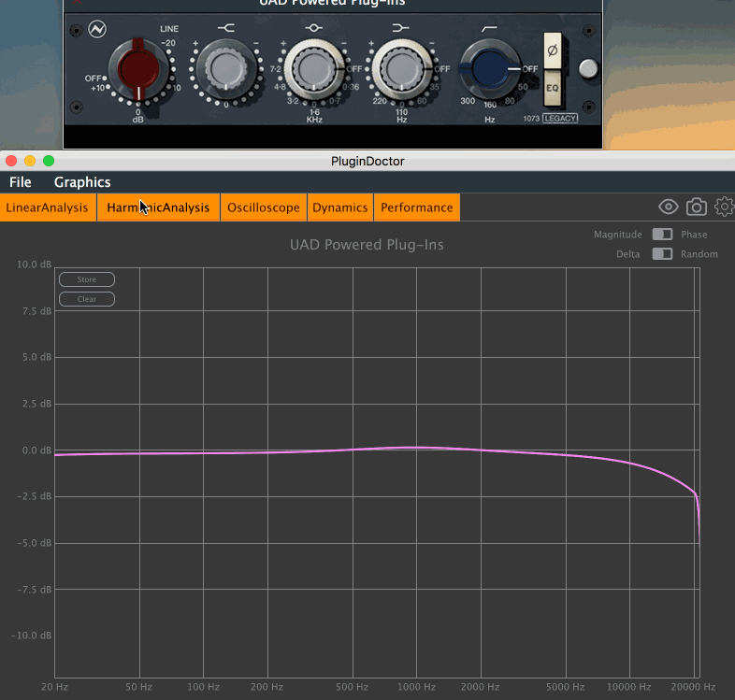Click the 100 Hz axis label
This screenshot has width=735, height=700.
pyautogui.click(x=204, y=687)
